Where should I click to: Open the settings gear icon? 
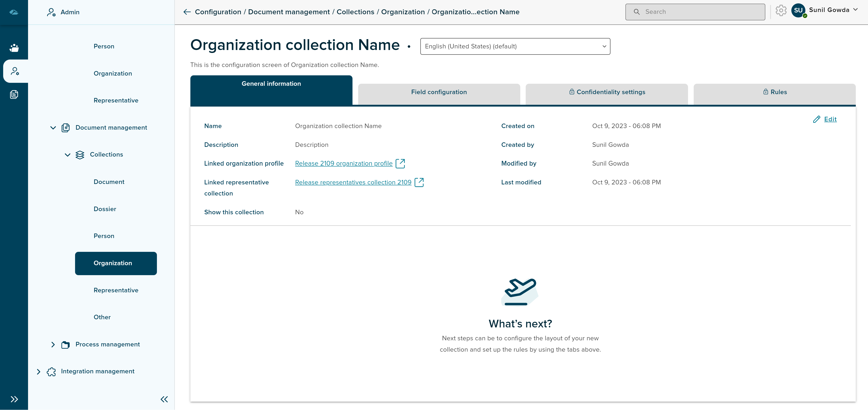(781, 11)
